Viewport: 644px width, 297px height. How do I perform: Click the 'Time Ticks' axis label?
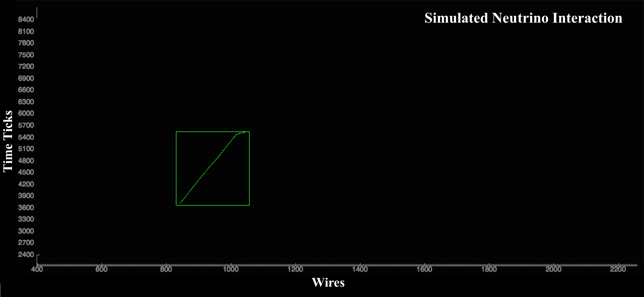[x=8, y=141]
